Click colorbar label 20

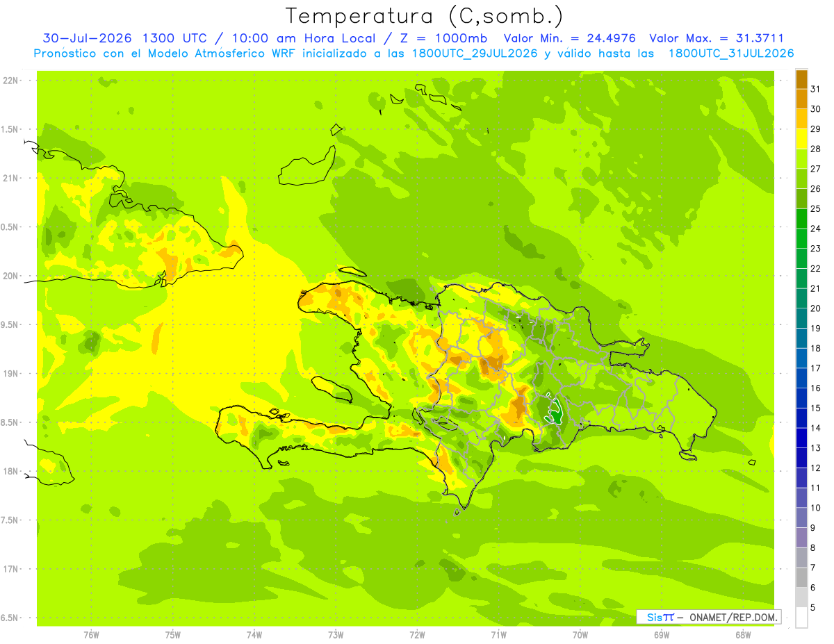pyautogui.click(x=816, y=308)
